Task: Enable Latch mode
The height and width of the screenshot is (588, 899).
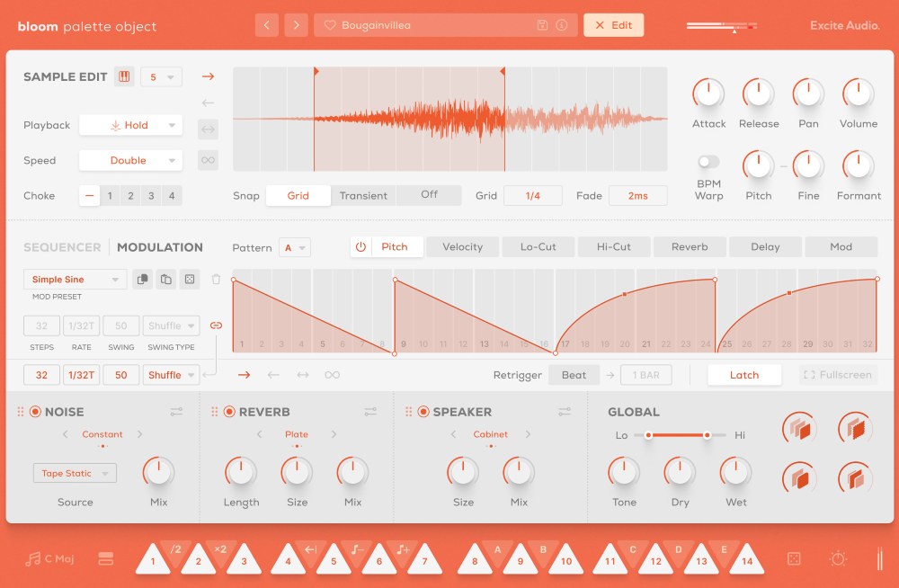Action: pos(744,375)
